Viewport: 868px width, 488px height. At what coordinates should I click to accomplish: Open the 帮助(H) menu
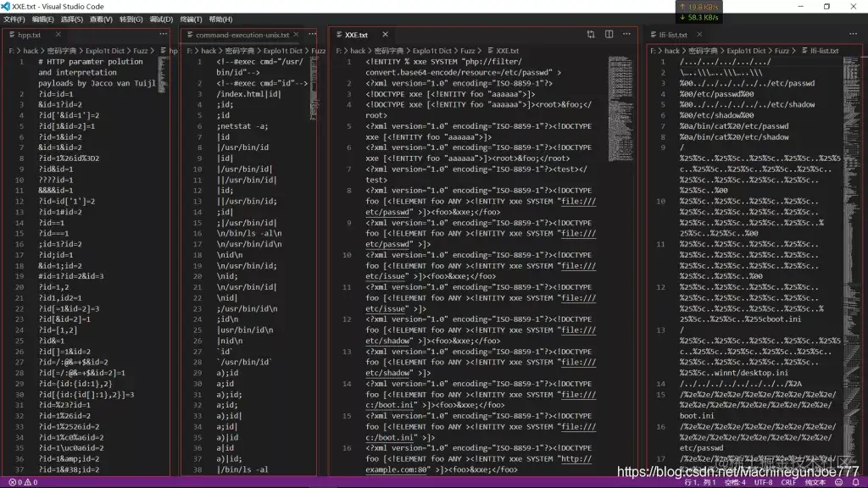point(220,19)
